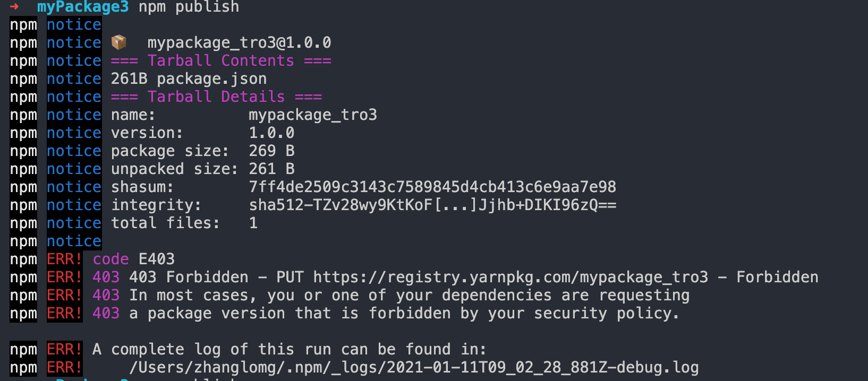Click the integrity sha512 value
868x381 pixels.
point(432,205)
